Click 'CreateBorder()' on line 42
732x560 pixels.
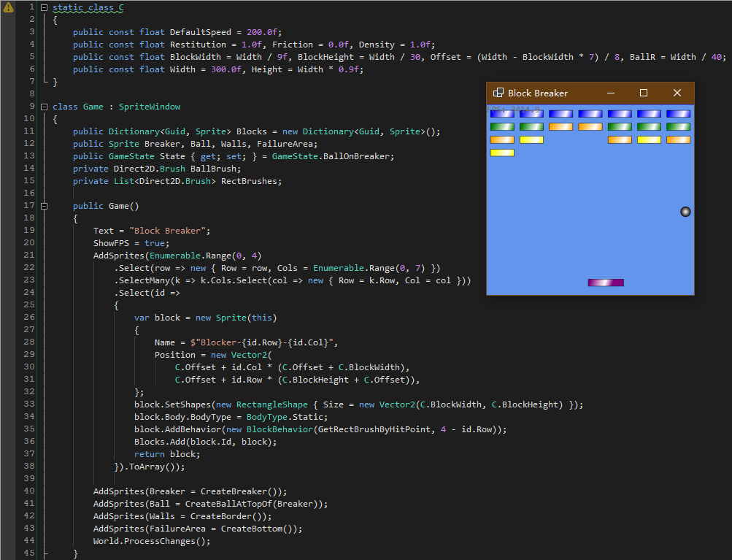pos(226,517)
